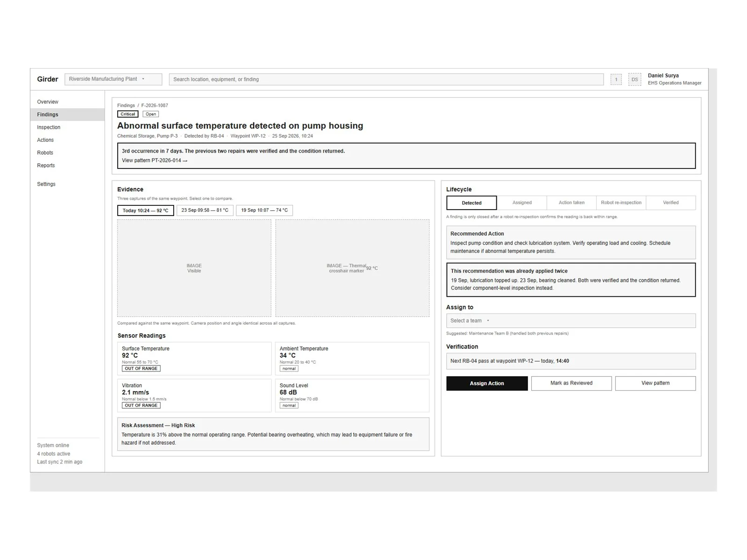Open Findings in the sidebar
The image size is (747, 560).
tap(67, 114)
